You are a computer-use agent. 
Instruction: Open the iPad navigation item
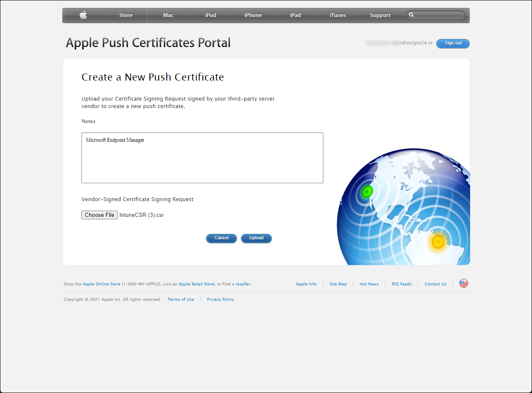(x=296, y=15)
